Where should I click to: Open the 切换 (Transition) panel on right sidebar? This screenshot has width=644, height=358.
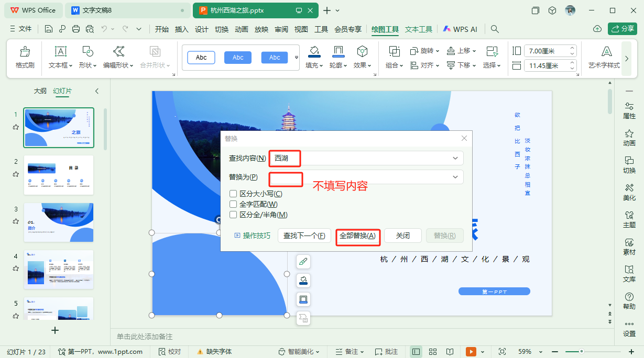(x=629, y=164)
